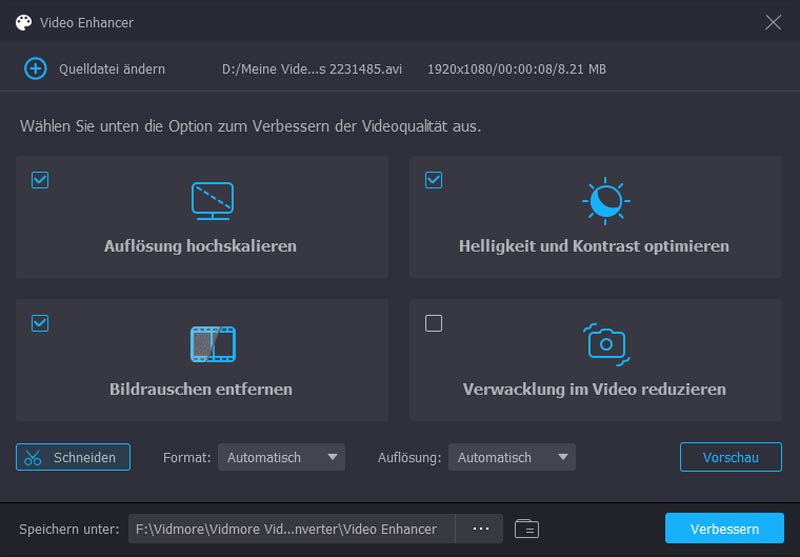This screenshot has height=557, width=800.
Task: Click the Helligkeit und Kontrast optimieren label
Action: click(594, 246)
